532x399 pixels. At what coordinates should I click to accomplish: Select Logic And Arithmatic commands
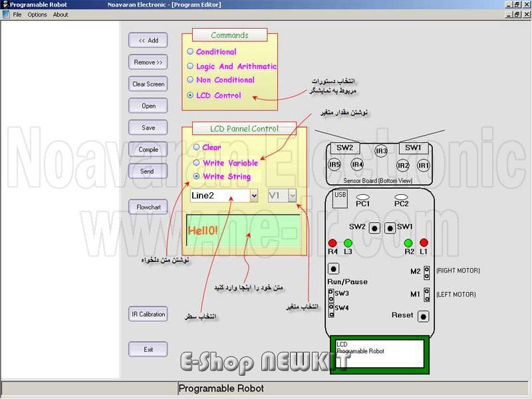coord(191,66)
